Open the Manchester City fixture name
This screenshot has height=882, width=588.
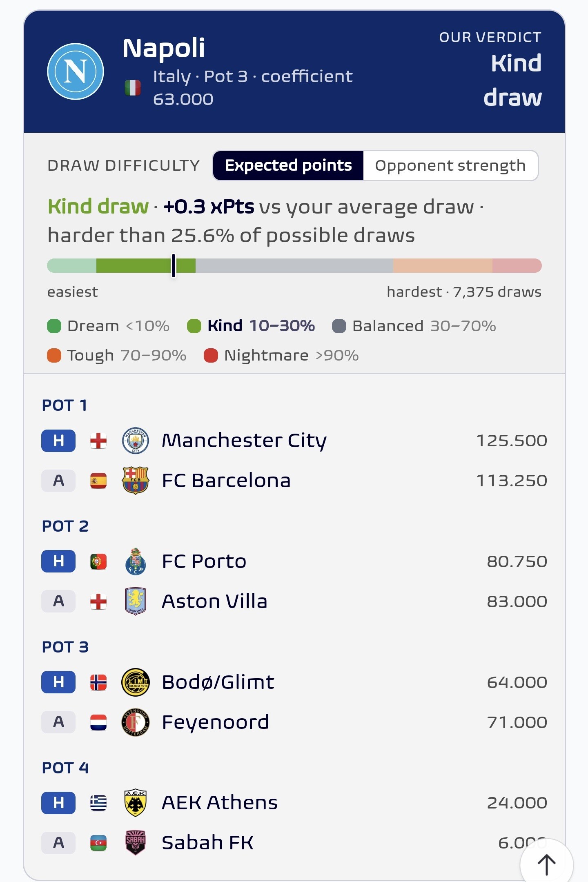[244, 441]
